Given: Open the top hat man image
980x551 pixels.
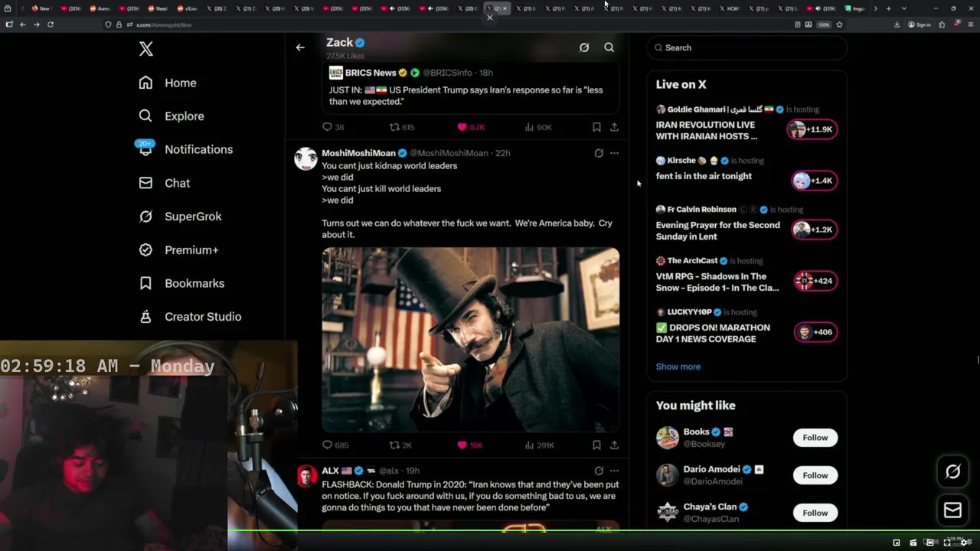Looking at the screenshot, I should click(x=471, y=340).
